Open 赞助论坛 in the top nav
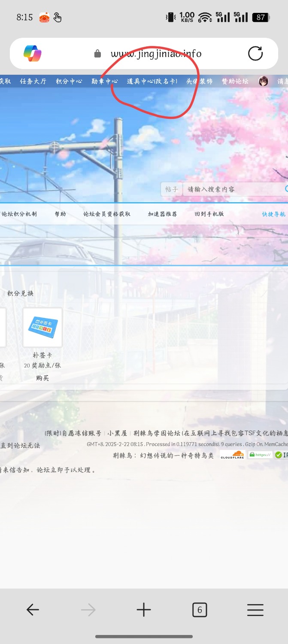 [x=235, y=81]
